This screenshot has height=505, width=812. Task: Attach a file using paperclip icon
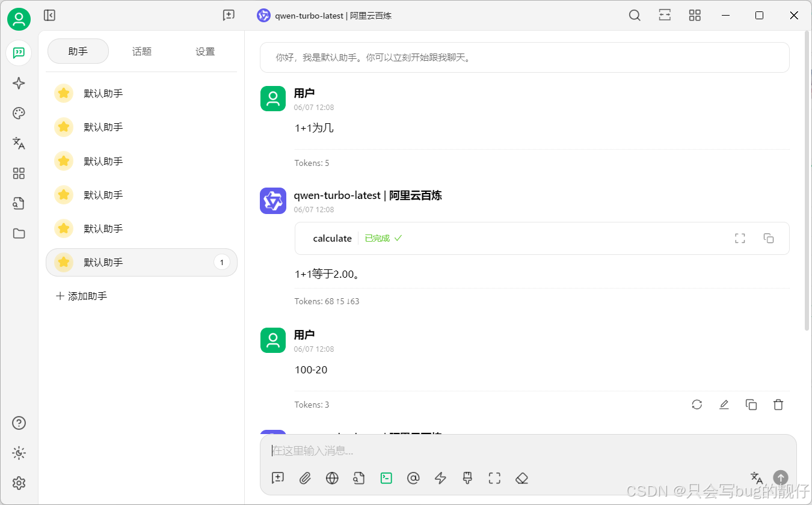[305, 478]
